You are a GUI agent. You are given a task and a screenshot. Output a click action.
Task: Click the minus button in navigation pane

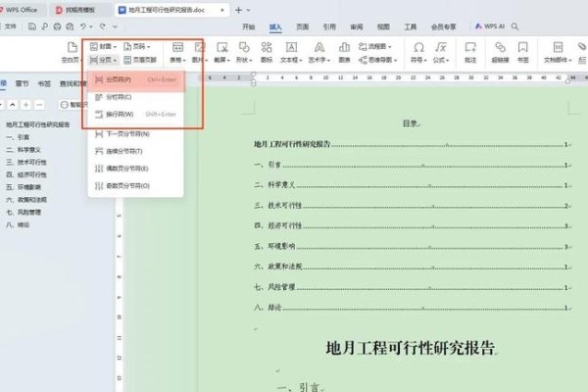[39, 105]
